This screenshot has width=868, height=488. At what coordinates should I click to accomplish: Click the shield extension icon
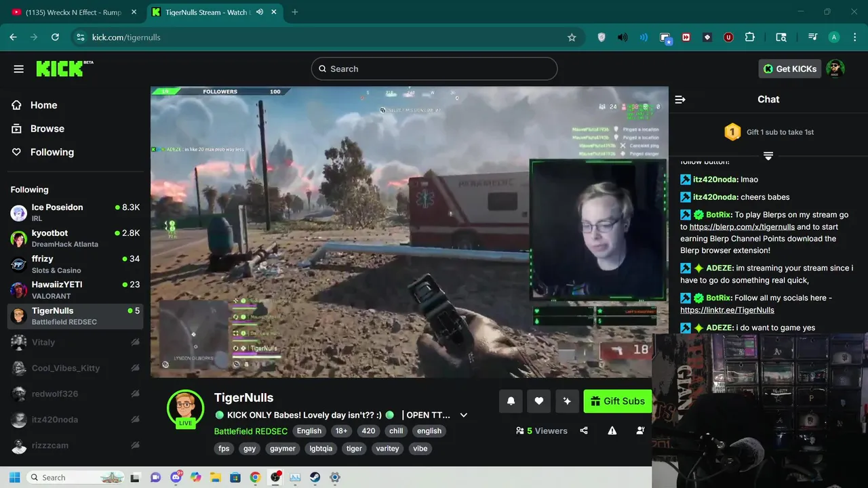tap(601, 37)
